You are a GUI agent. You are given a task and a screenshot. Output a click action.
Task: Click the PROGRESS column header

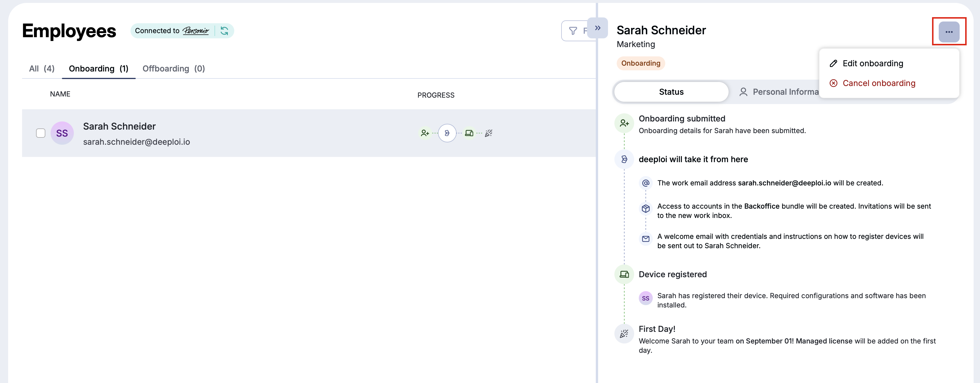(x=436, y=95)
